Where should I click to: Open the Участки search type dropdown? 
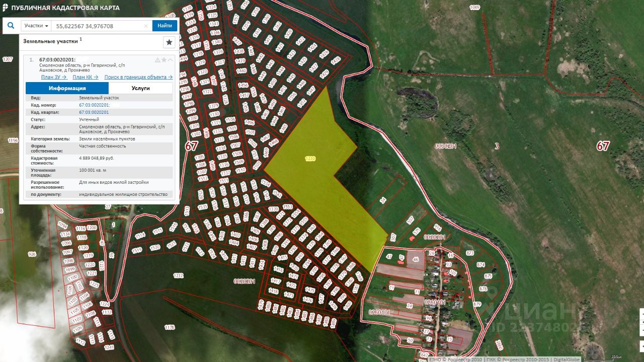pyautogui.click(x=37, y=26)
